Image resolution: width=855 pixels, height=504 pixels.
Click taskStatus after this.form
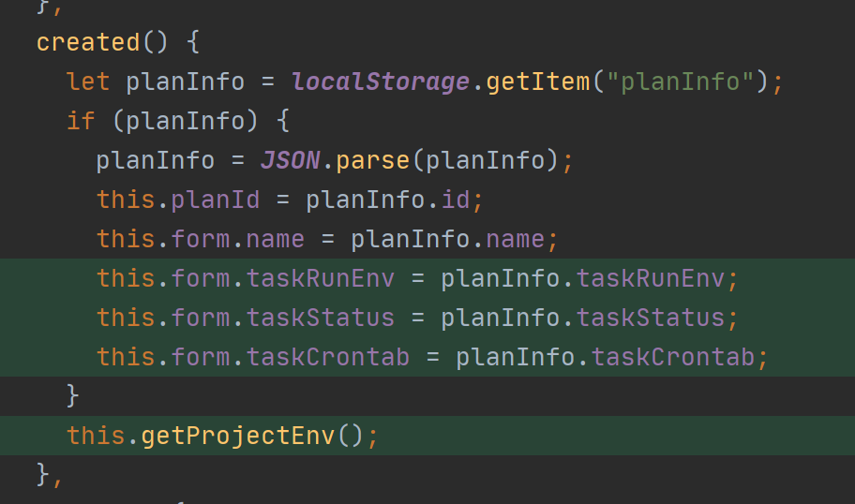point(320,318)
